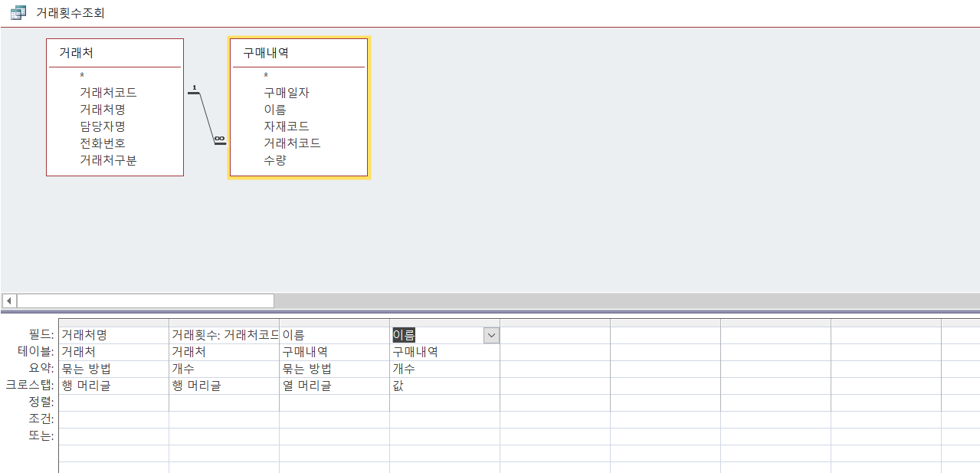Click the 거래처 table title bar
This screenshot has width=980, height=473.
115,53
